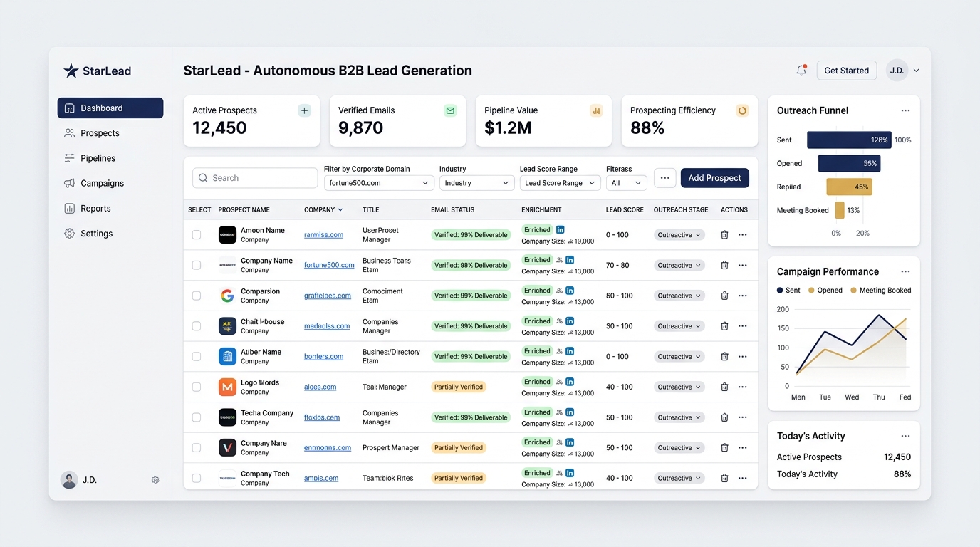
Task: Delete the Comparsion prospect row
Action: pos(724,296)
